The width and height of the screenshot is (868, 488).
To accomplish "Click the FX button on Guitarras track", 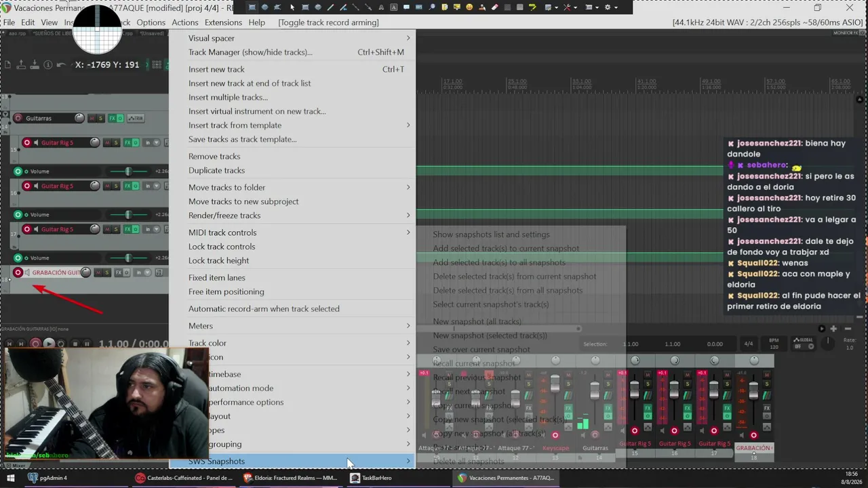I will tap(113, 119).
